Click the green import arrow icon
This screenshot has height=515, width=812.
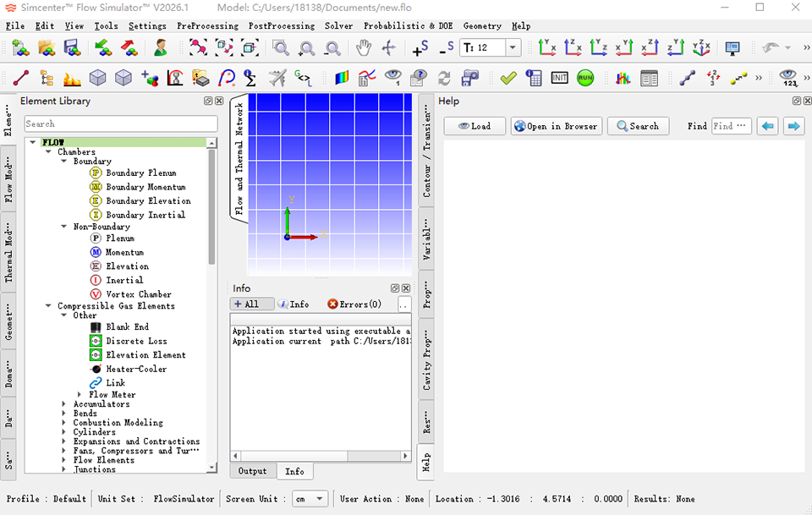[103, 48]
